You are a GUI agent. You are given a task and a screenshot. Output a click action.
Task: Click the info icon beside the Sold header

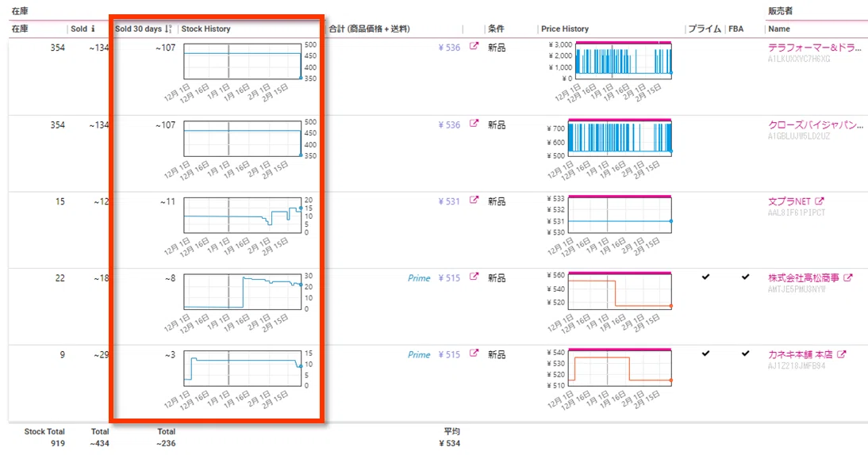93,29
